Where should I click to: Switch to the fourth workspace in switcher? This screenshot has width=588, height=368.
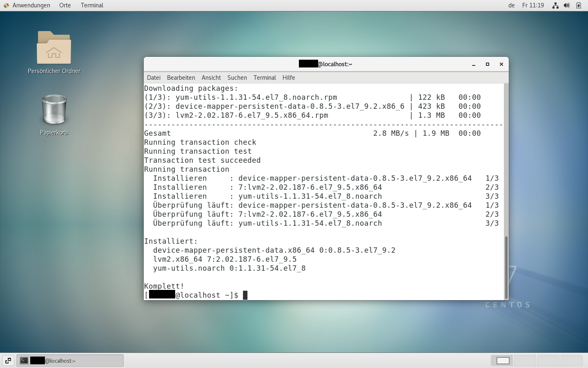571,361
